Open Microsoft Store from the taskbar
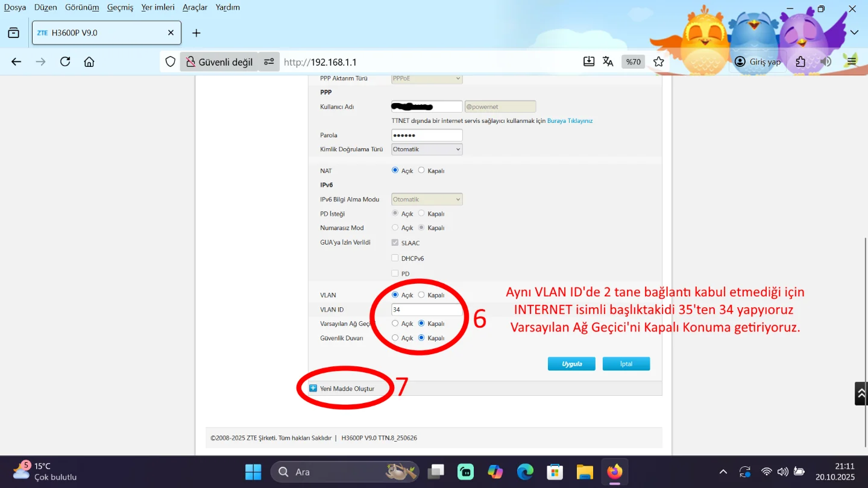 pos(555,472)
